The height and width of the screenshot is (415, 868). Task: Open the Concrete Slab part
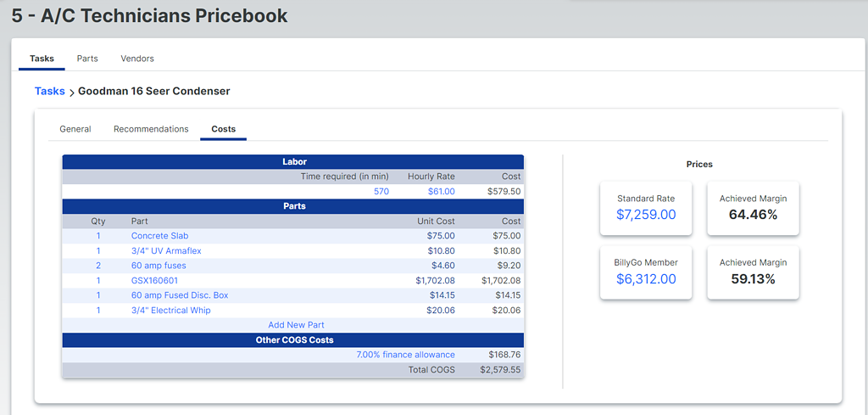point(159,235)
